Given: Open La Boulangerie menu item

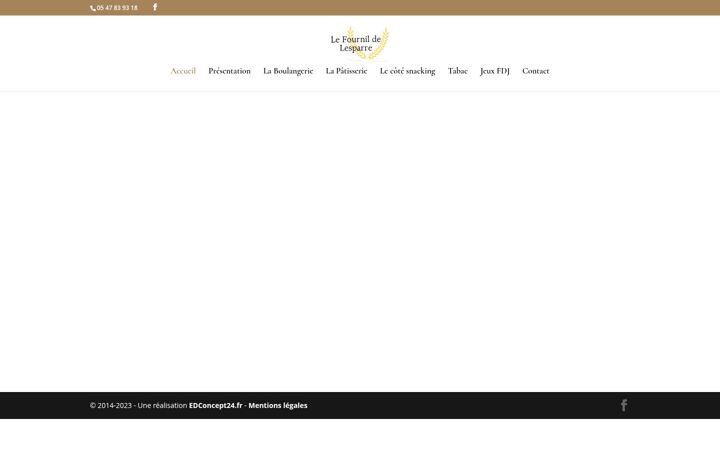Looking at the screenshot, I should 288,71.
